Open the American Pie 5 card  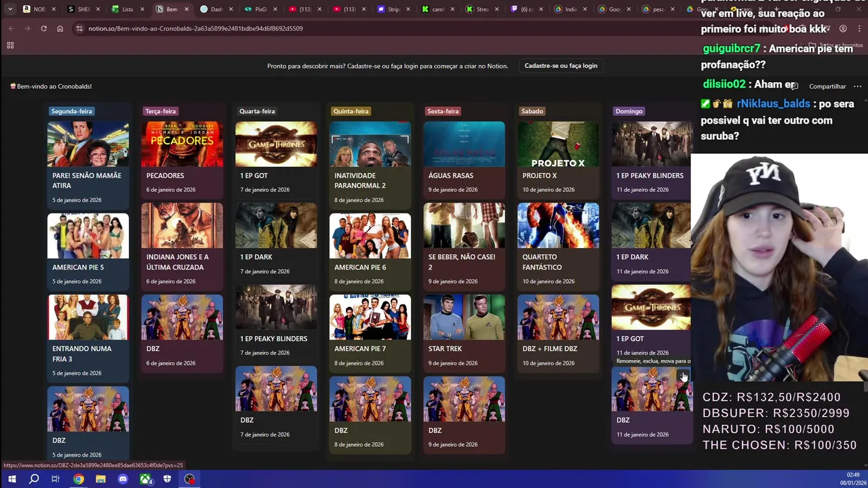87,251
